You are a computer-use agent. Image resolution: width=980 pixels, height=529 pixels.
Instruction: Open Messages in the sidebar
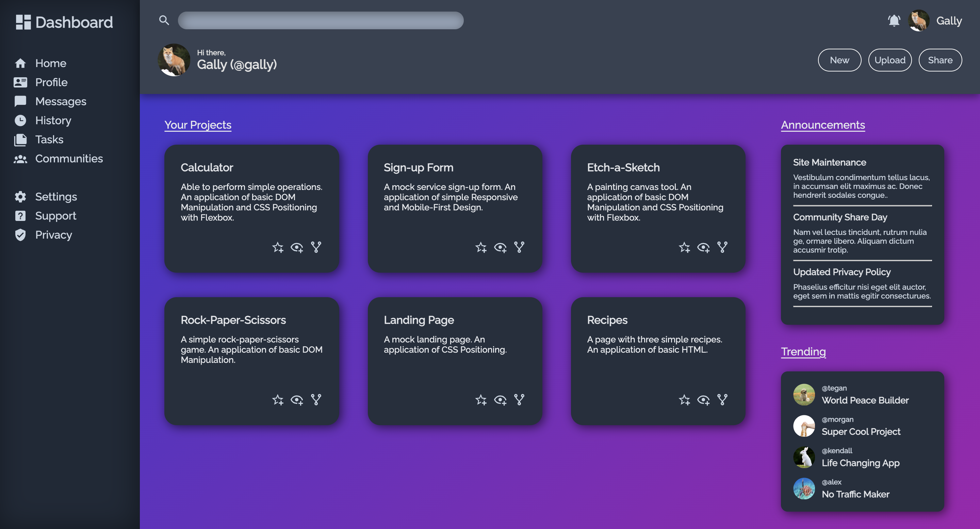click(61, 101)
